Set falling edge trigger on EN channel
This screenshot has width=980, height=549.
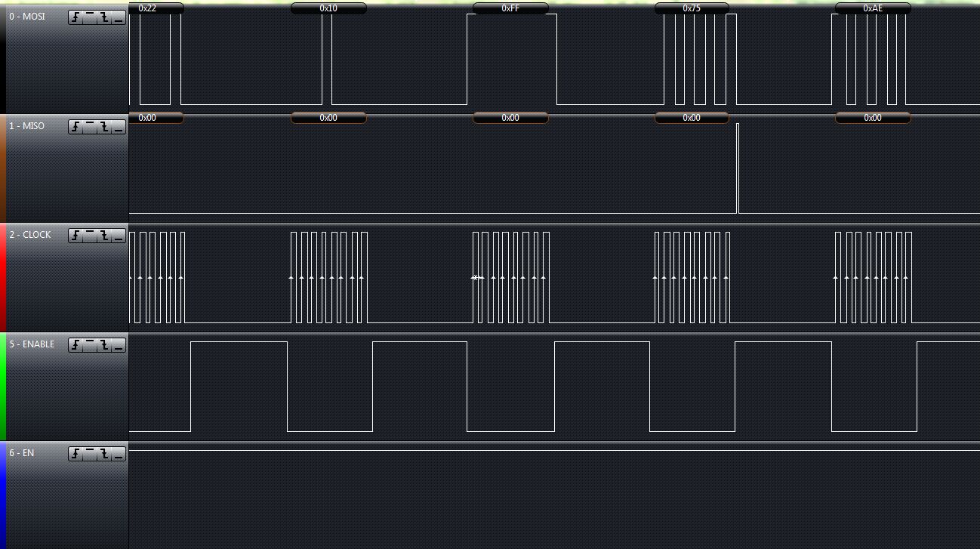point(104,454)
